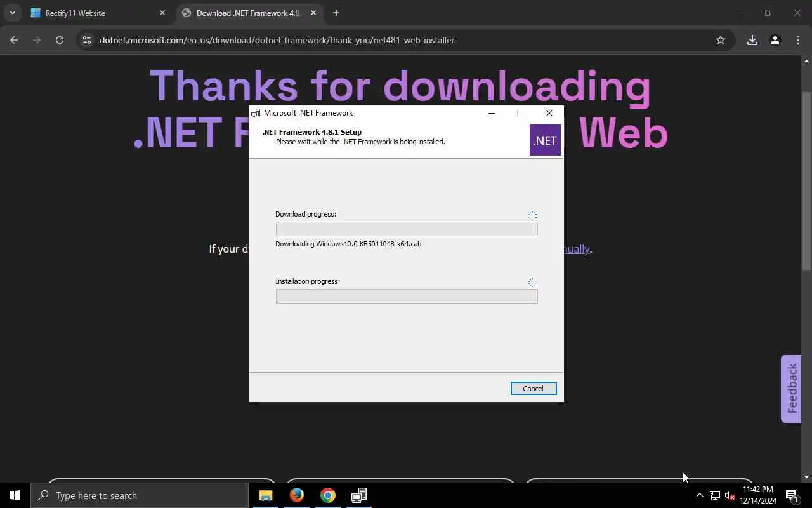Close the Rectify11 Website tab

click(x=162, y=13)
